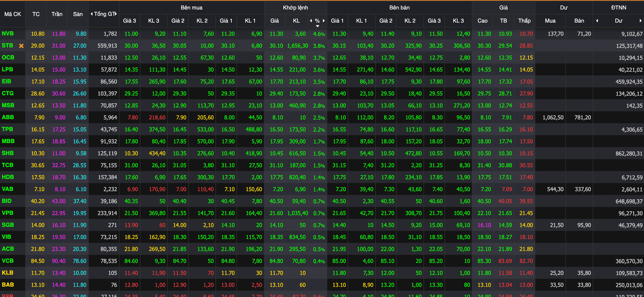Select EIB foreign value 459,924,35
Image resolution: width=644 pixels, height=297 pixels.
[629, 82]
